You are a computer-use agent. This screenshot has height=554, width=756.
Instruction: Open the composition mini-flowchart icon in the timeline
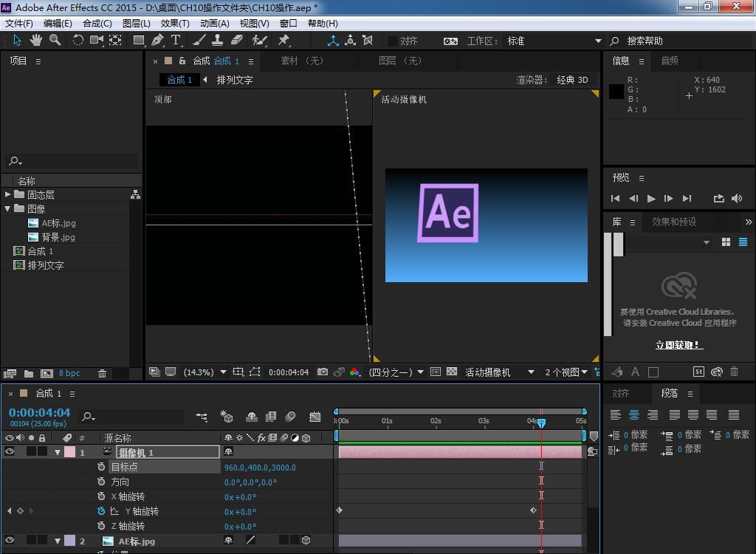[x=202, y=417]
